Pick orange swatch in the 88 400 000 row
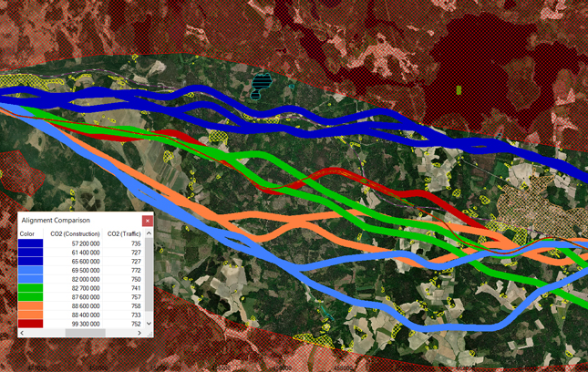 [x=30, y=315]
